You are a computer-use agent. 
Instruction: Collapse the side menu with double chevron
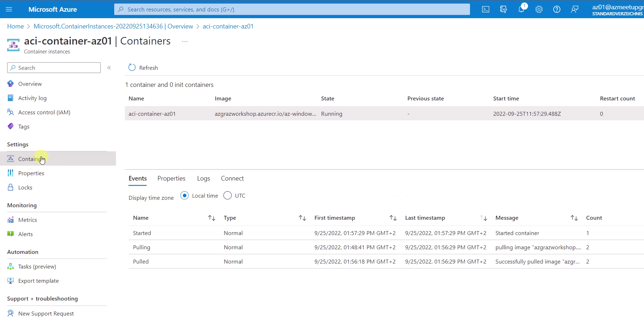point(109,68)
